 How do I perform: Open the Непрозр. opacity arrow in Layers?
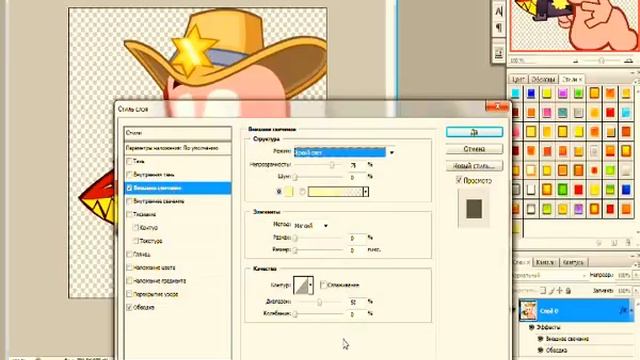635,276
